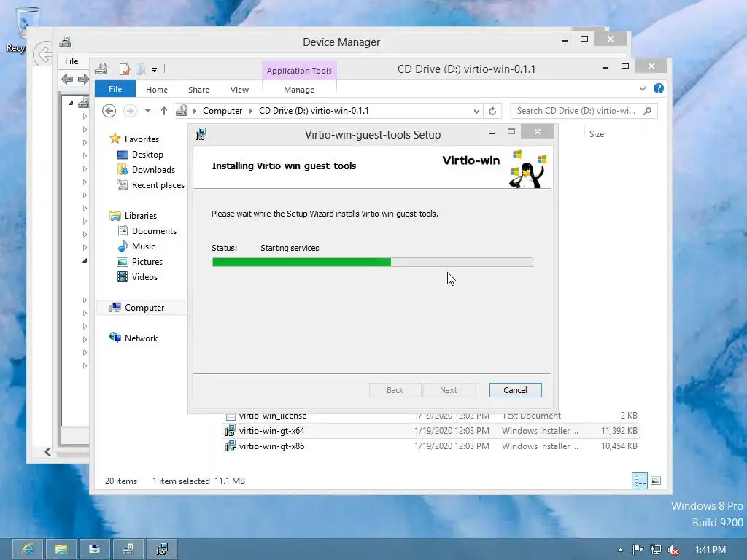Switch to large thumbnails view layout
Image resolution: width=747 pixels, height=560 pixels.
656,481
